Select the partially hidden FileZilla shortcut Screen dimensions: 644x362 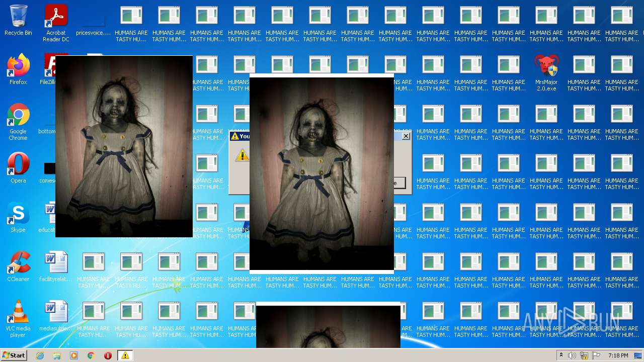point(48,69)
